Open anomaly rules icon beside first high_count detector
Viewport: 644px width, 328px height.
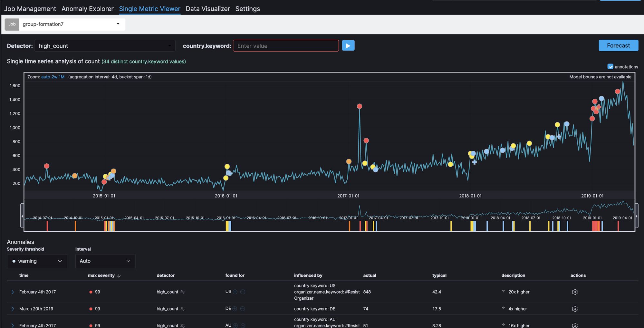click(x=182, y=292)
